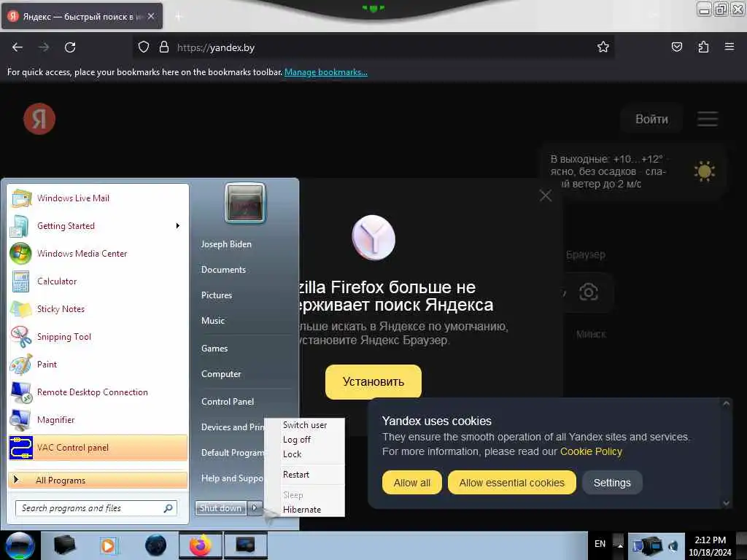Click the red Yandex logo
This screenshot has height=560, width=747.
[39, 119]
